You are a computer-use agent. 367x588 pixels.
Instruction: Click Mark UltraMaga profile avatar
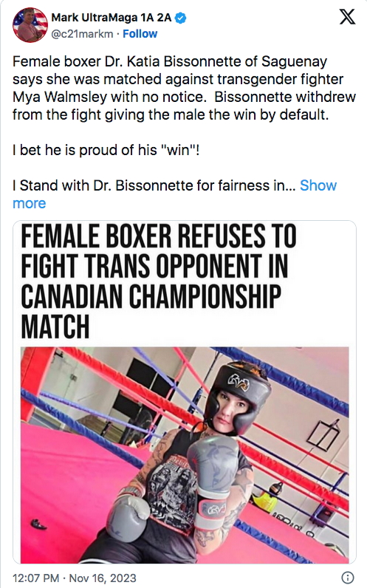(x=30, y=25)
